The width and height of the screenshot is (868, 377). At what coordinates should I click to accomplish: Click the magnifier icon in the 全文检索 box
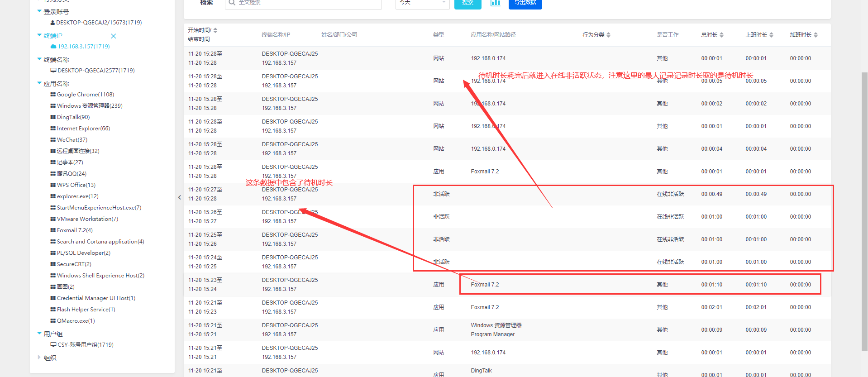click(x=232, y=2)
